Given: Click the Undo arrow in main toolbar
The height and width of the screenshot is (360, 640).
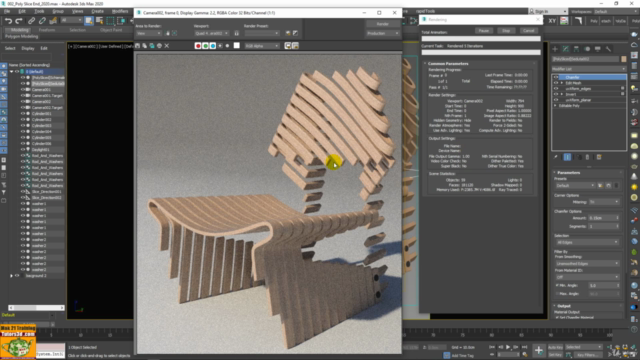Looking at the screenshot, I should 9,20.
